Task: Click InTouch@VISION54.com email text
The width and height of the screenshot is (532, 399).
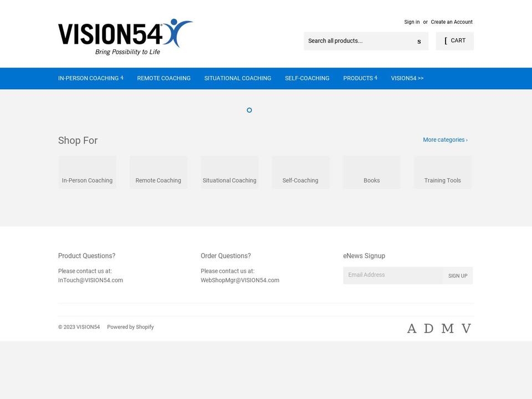Action: click(x=90, y=280)
